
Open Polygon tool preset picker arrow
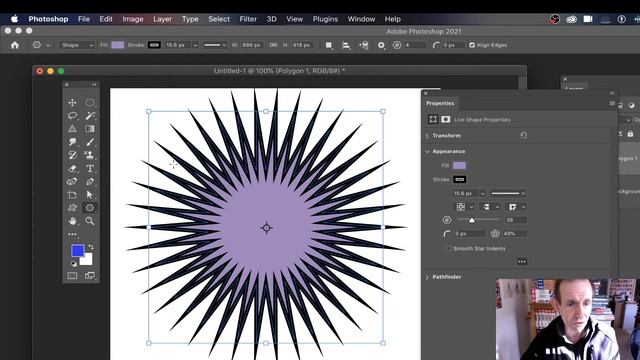(x=48, y=45)
